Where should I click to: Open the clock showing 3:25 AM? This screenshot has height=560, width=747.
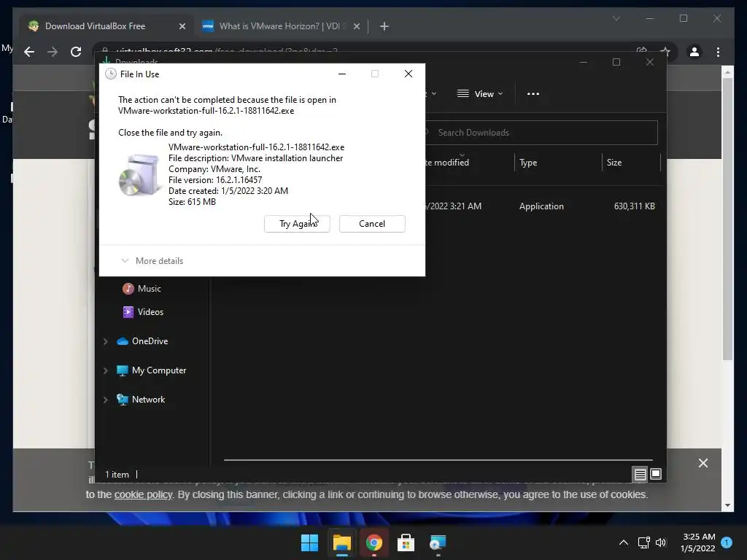point(698,542)
